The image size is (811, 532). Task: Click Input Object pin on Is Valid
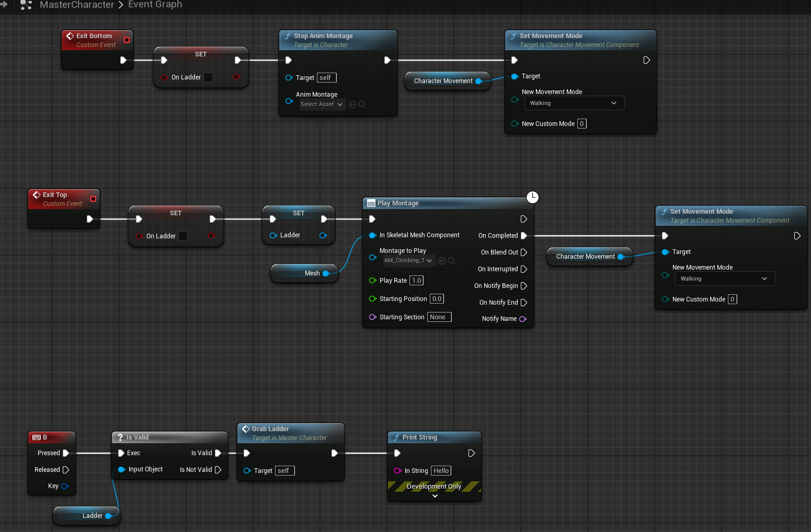(122, 469)
